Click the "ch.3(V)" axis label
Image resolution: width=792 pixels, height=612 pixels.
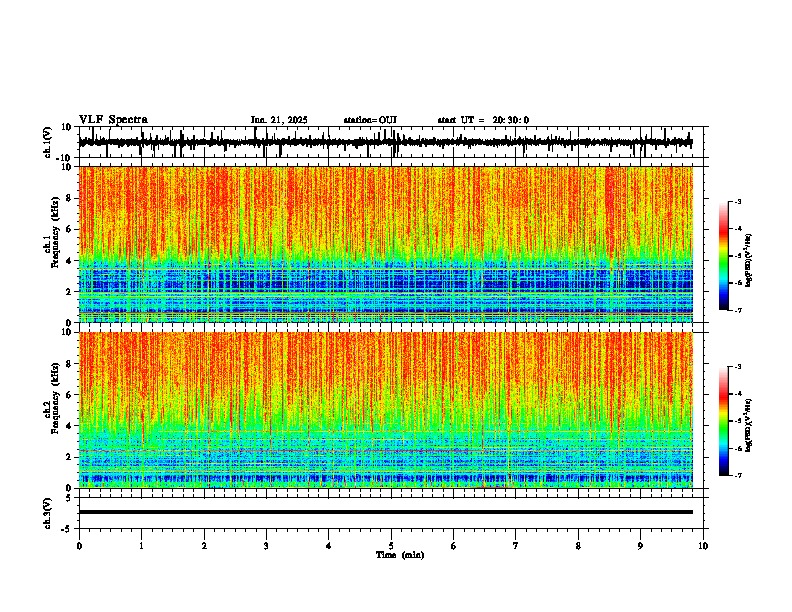[x=48, y=513]
